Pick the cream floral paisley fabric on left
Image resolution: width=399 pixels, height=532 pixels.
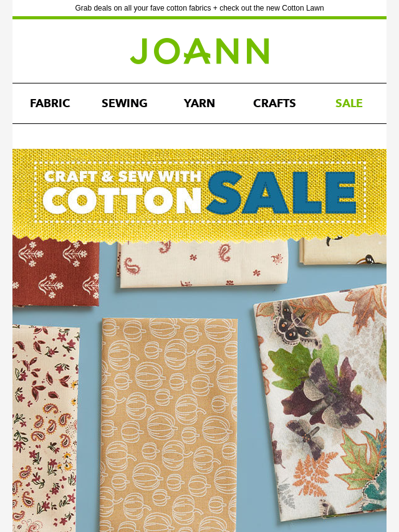click(46, 428)
